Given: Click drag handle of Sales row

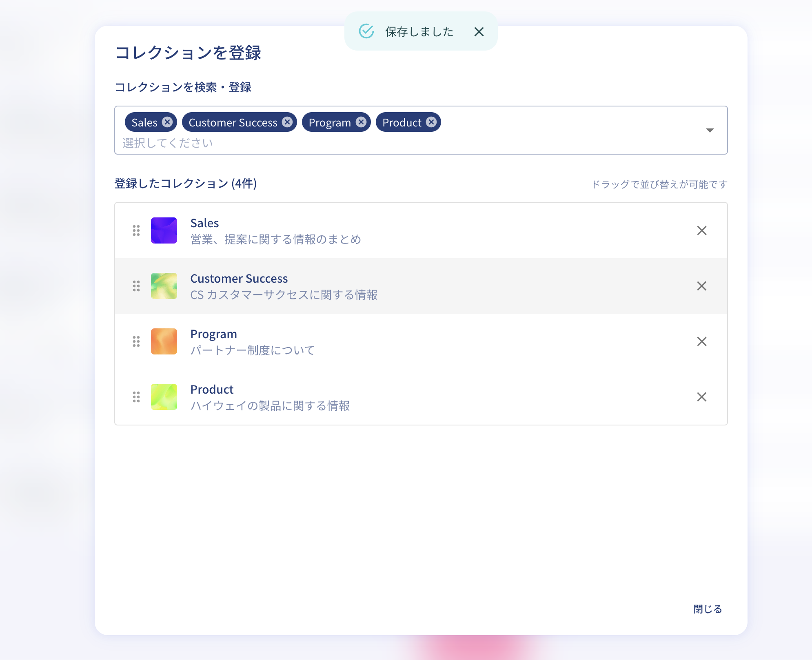Looking at the screenshot, I should point(136,230).
